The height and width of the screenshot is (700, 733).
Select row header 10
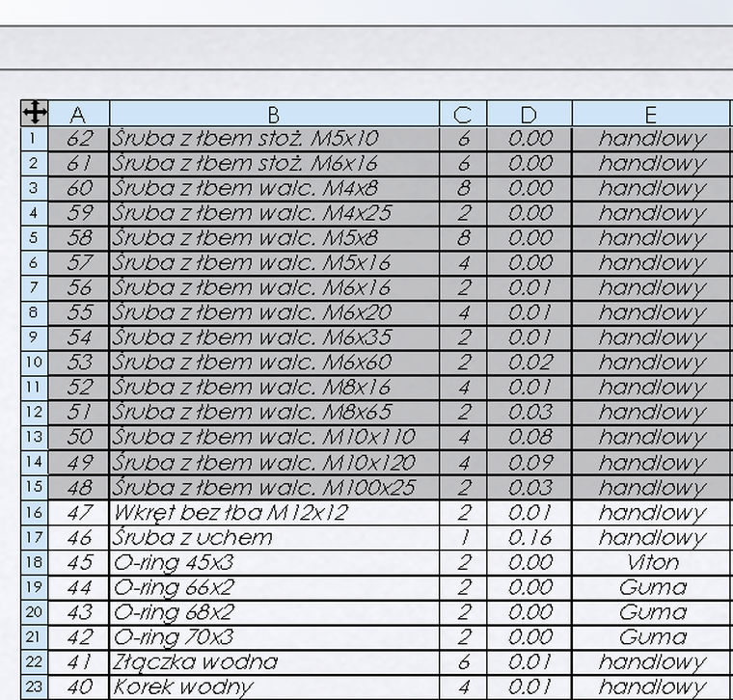tap(34, 363)
